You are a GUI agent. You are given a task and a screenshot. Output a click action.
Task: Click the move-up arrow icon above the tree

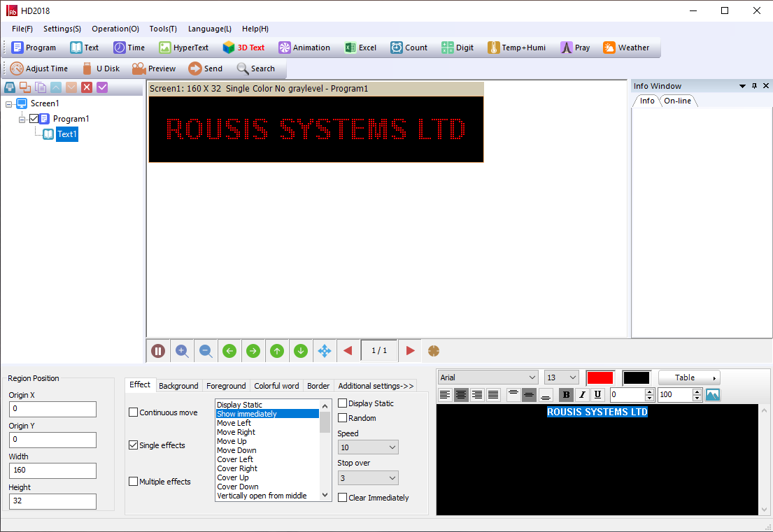tap(56, 87)
